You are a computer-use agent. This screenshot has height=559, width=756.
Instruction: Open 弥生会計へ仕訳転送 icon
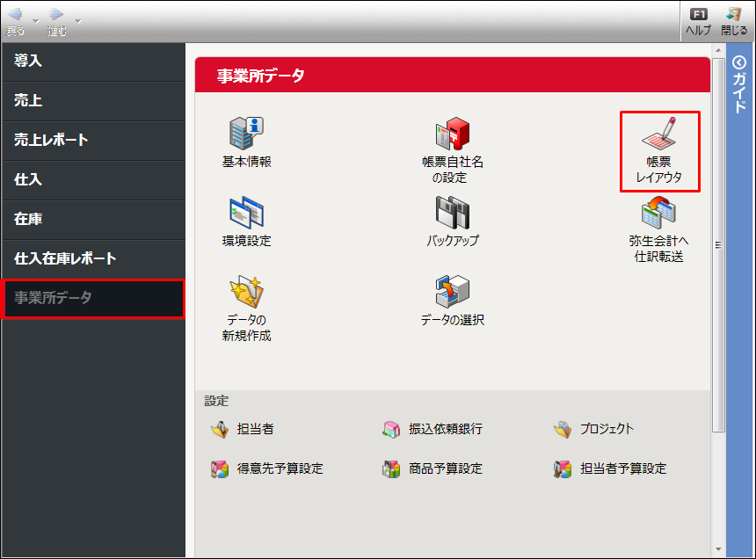(x=658, y=212)
